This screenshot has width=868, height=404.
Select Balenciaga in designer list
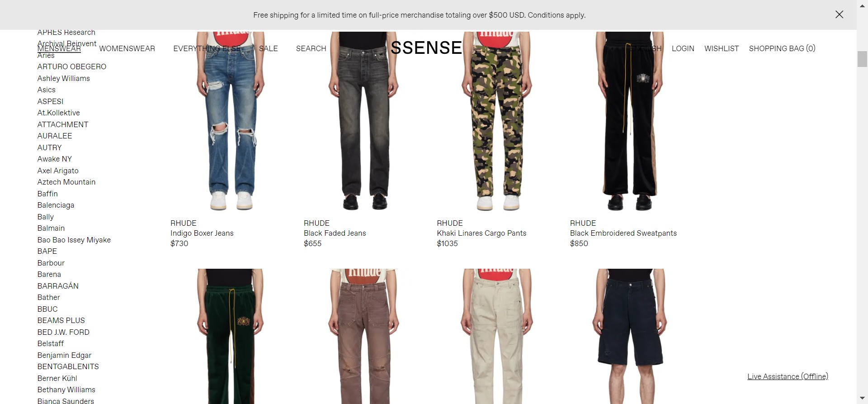point(56,205)
